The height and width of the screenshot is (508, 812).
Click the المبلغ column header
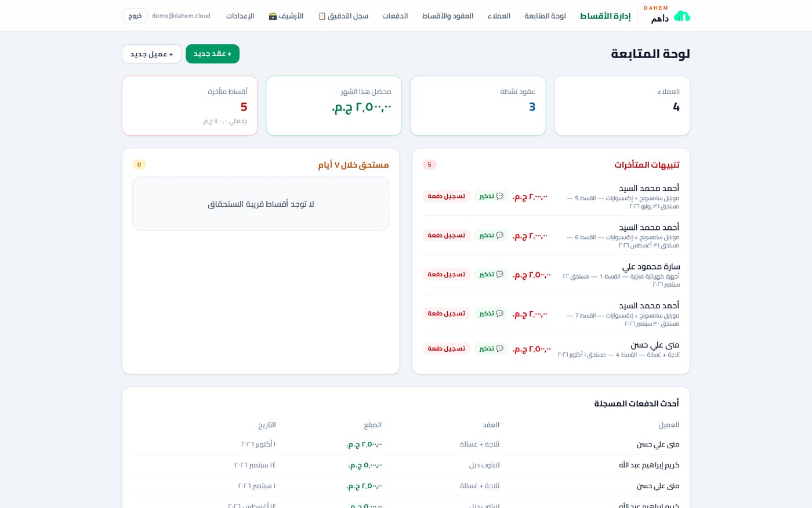pyautogui.click(x=373, y=425)
